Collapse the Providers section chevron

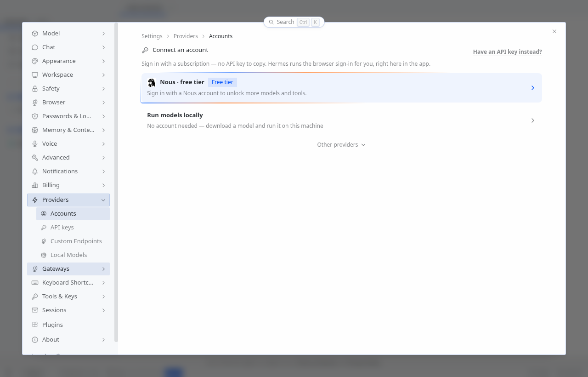[103, 200]
